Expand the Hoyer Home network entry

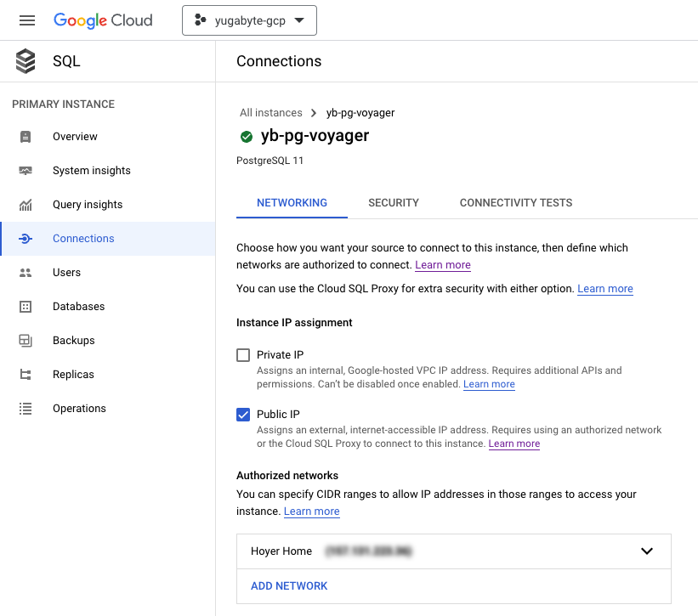(647, 551)
